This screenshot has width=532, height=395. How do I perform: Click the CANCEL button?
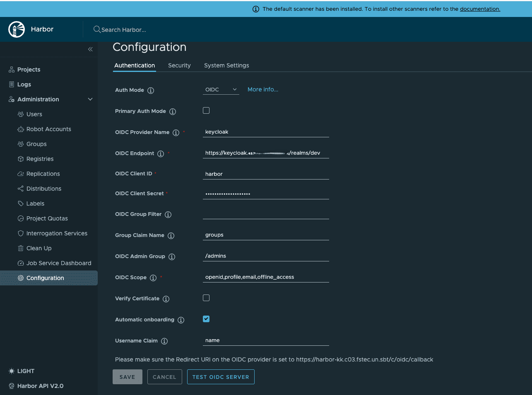165,377
